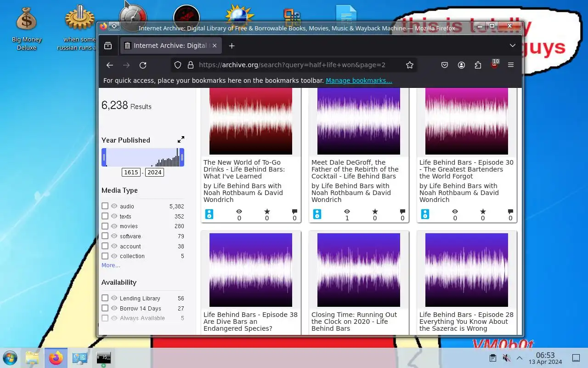Screen dimensions: 588x368
Task: Click the start year 1615 field
Action: click(131, 172)
